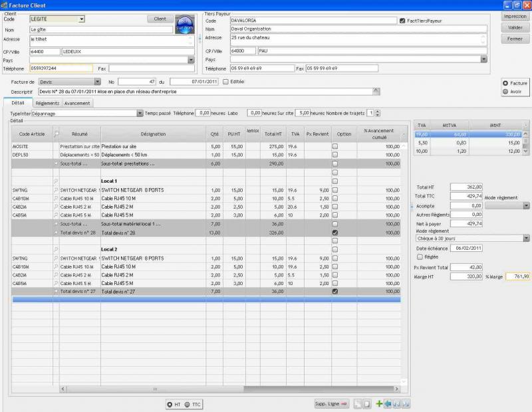Open the 'Facture de' dropdown showing Devis
Image resolution: width=532 pixels, height=412 pixels.
click(x=98, y=82)
